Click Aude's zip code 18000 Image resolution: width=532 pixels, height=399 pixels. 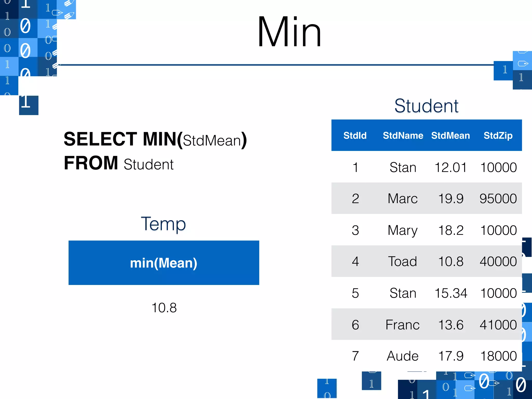[498, 356]
